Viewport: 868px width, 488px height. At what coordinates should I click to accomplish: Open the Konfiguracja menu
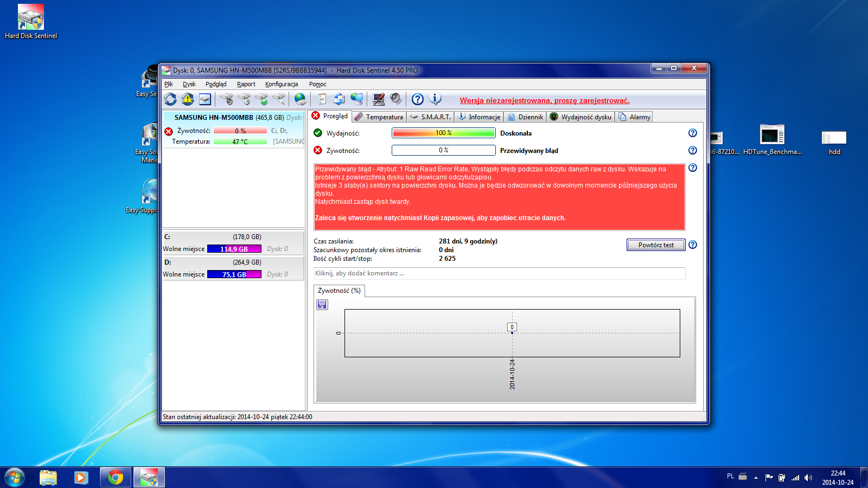[282, 84]
